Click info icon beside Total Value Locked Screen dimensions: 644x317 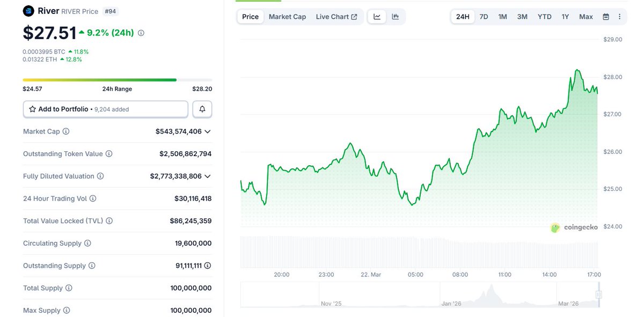(x=109, y=221)
